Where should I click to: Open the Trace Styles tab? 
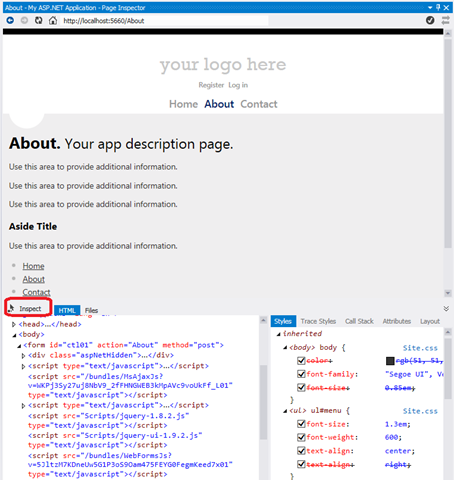coord(318,321)
